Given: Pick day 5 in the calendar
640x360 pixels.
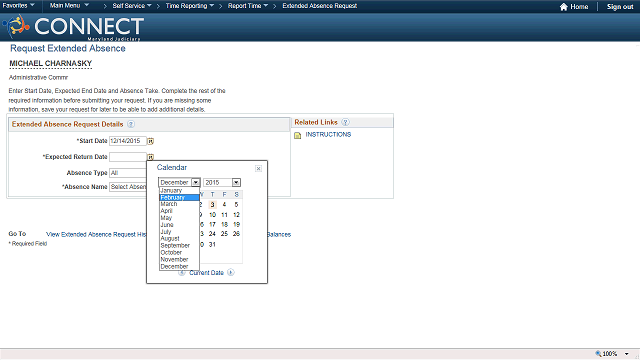Looking at the screenshot, I should (x=236, y=204).
